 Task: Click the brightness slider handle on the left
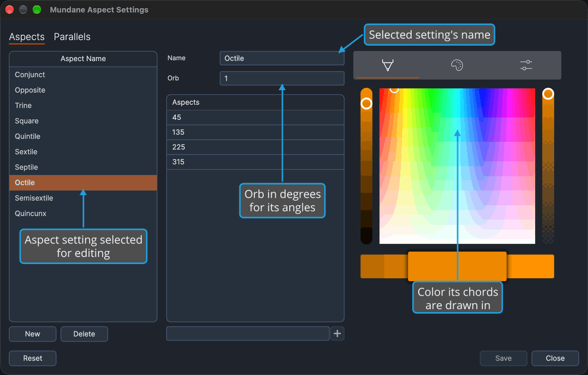[x=366, y=103]
